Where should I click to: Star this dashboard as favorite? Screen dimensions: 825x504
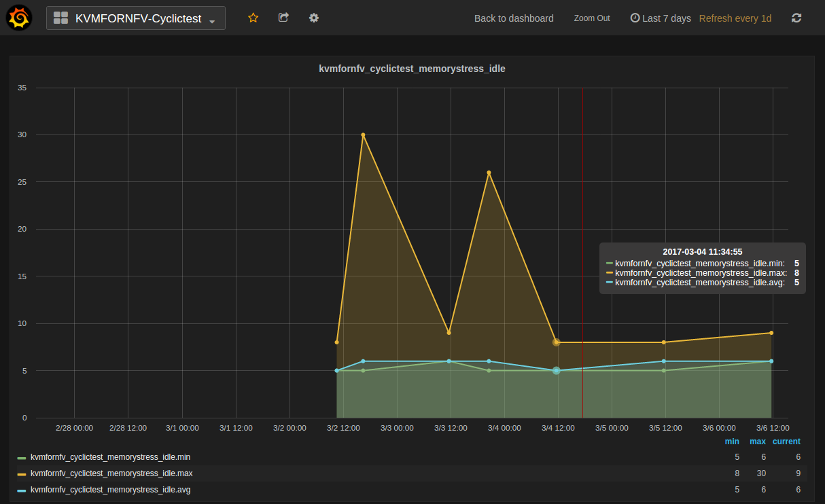pos(253,18)
